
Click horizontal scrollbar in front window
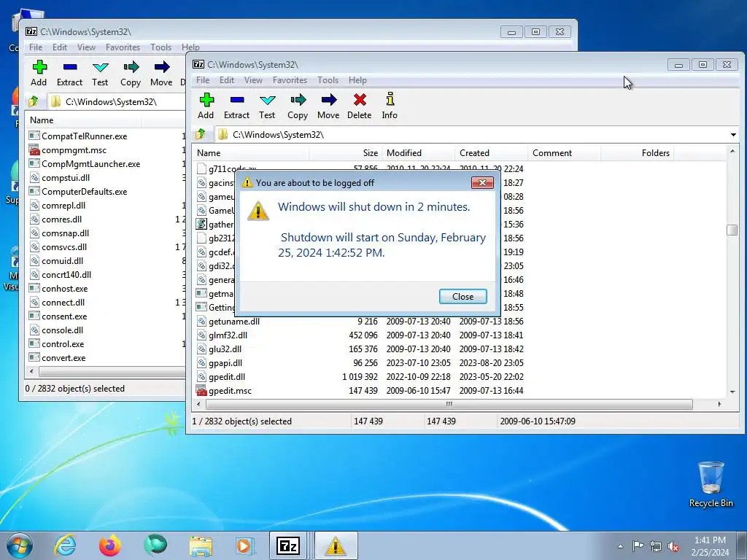click(449, 404)
